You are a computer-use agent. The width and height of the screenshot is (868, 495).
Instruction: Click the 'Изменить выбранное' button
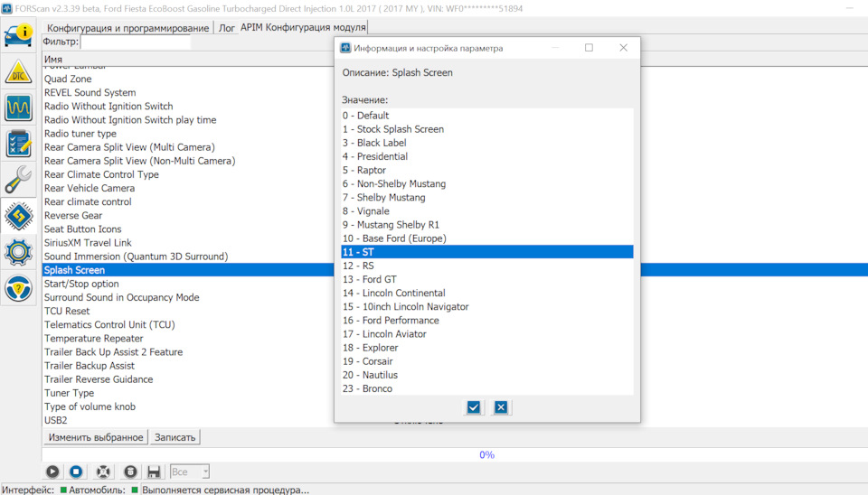pos(96,437)
